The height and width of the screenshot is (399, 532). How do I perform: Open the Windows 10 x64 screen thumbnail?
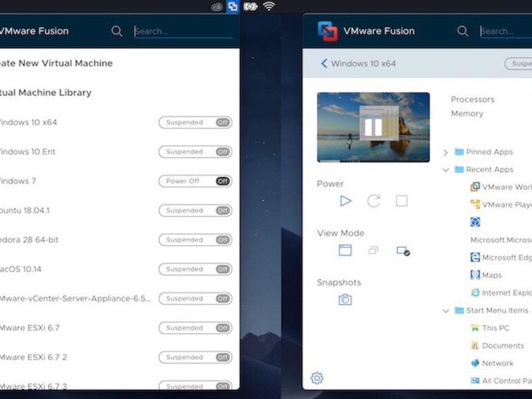(x=373, y=127)
